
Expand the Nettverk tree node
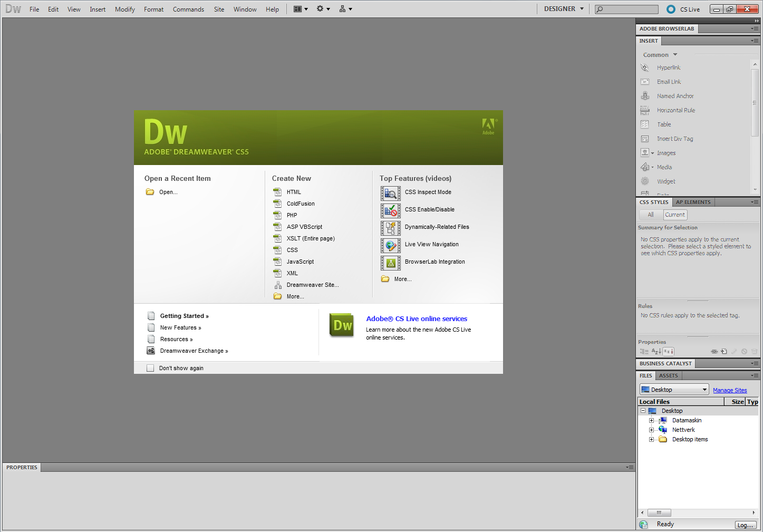coord(651,430)
